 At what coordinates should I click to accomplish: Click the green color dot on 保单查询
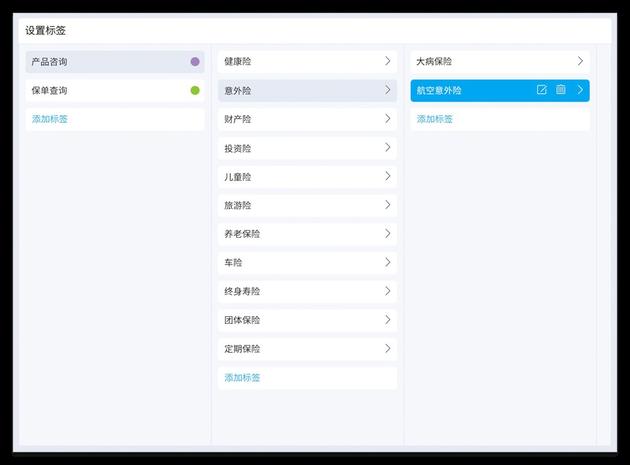pos(195,90)
